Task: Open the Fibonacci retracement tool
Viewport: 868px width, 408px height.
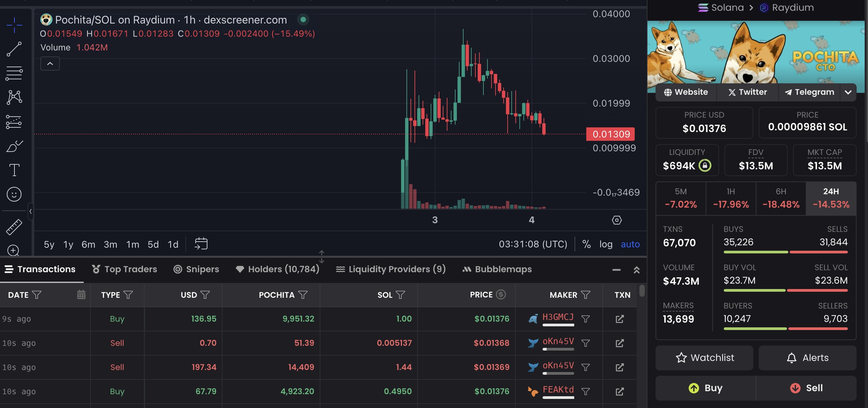Action: pyautogui.click(x=14, y=73)
